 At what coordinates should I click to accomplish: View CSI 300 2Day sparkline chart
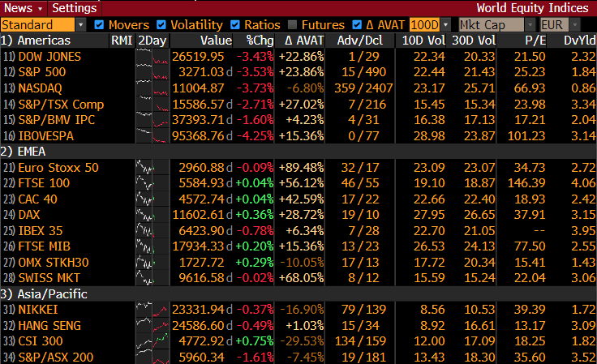(152, 341)
